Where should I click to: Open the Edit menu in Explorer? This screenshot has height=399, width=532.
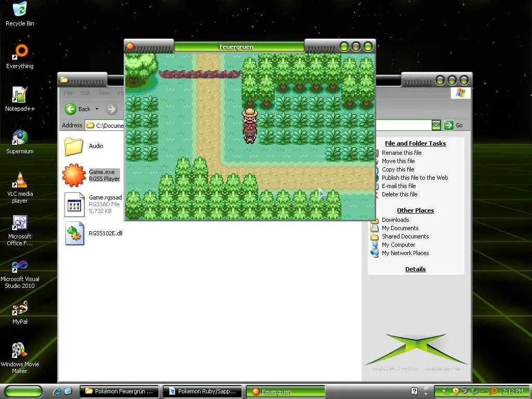coord(85,93)
